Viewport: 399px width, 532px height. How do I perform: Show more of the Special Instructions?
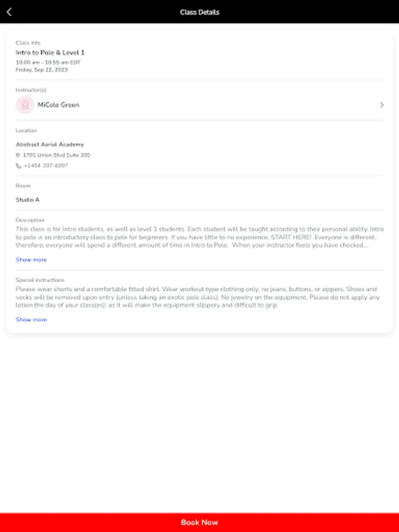click(x=31, y=319)
